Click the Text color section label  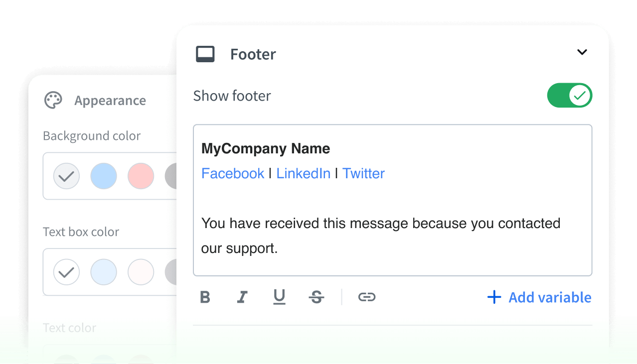69,328
